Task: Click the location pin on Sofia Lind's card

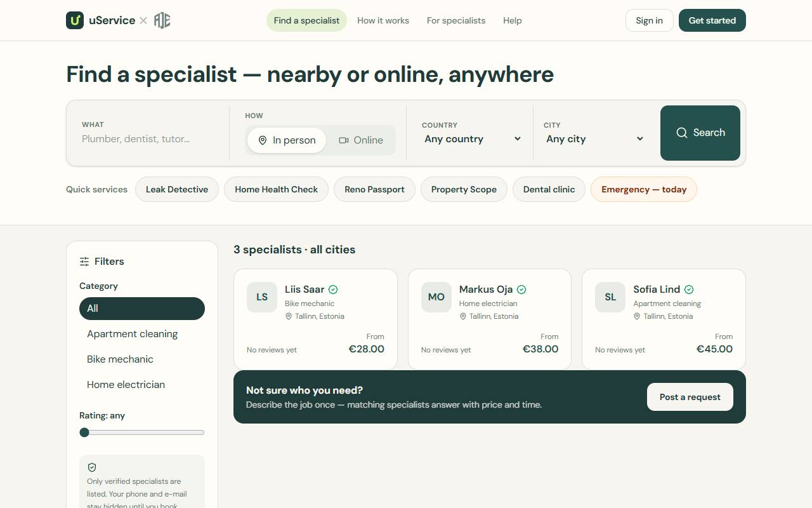Action: (637, 316)
